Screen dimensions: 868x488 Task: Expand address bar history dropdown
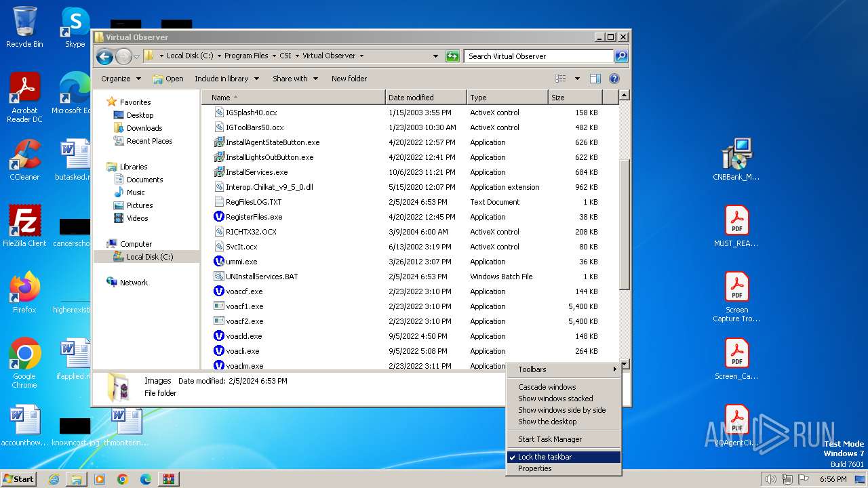click(x=435, y=56)
